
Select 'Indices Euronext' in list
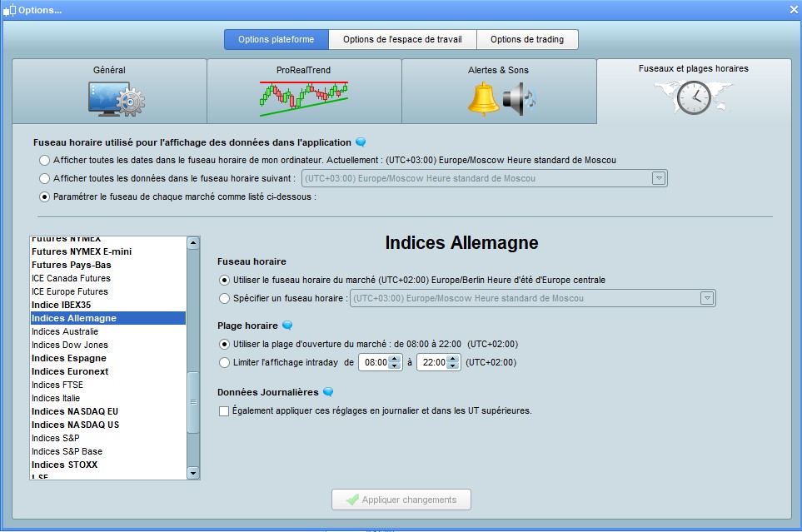[108, 371]
